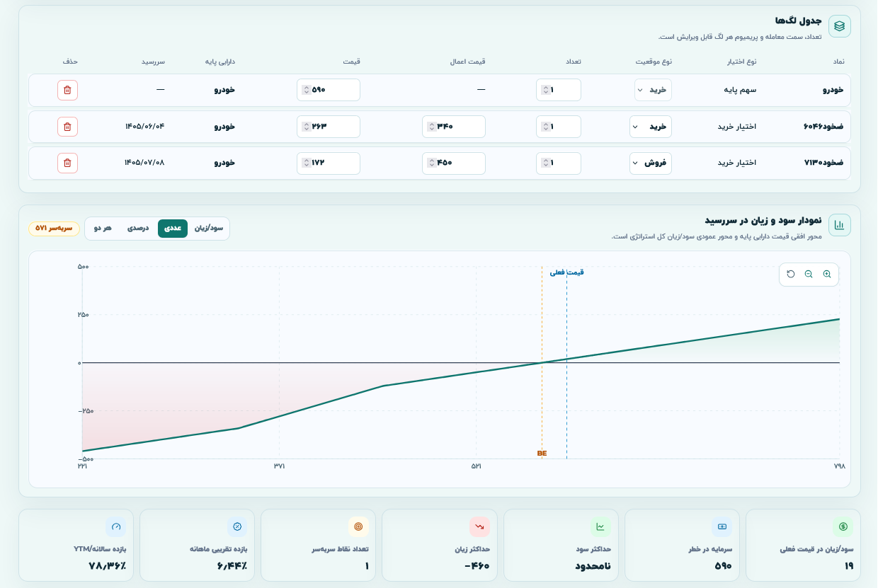This screenshot has height=588, width=878.
Task: Click the downtrend icon in حداکثر زیان card
Action: (479, 526)
